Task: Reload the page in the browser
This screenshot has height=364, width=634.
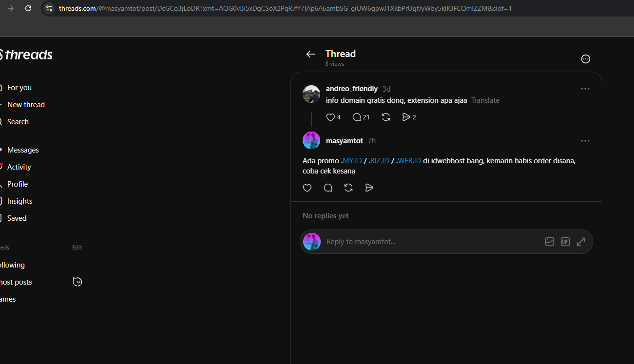Action: [x=28, y=8]
